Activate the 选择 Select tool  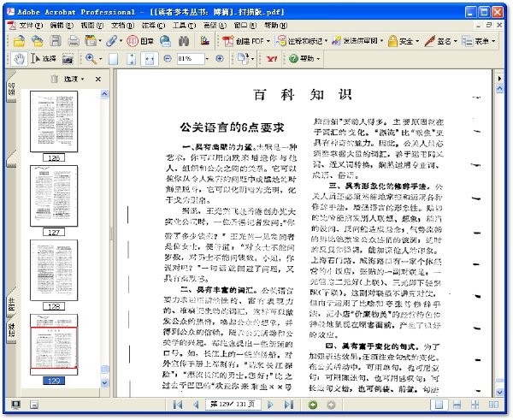coord(44,59)
